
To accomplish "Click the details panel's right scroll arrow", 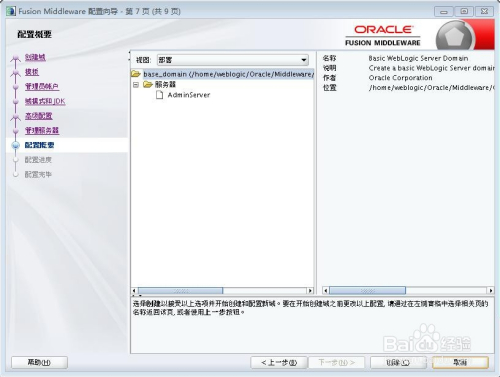I will pyautogui.click(x=491, y=291).
